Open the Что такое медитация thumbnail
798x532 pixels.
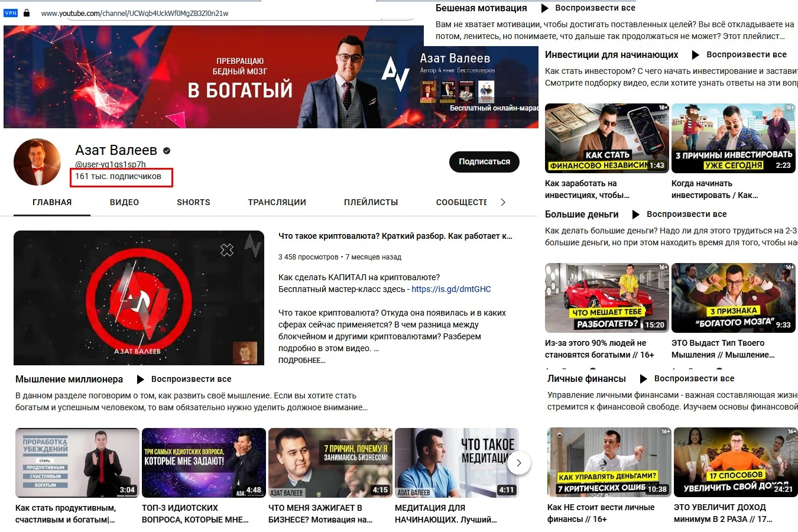tap(457, 463)
